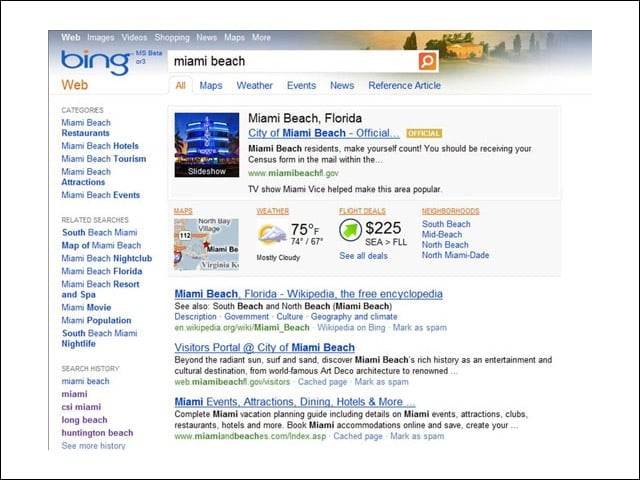
Task: Open Visitors Portal @ City of Miami Beach
Action: tap(264, 347)
